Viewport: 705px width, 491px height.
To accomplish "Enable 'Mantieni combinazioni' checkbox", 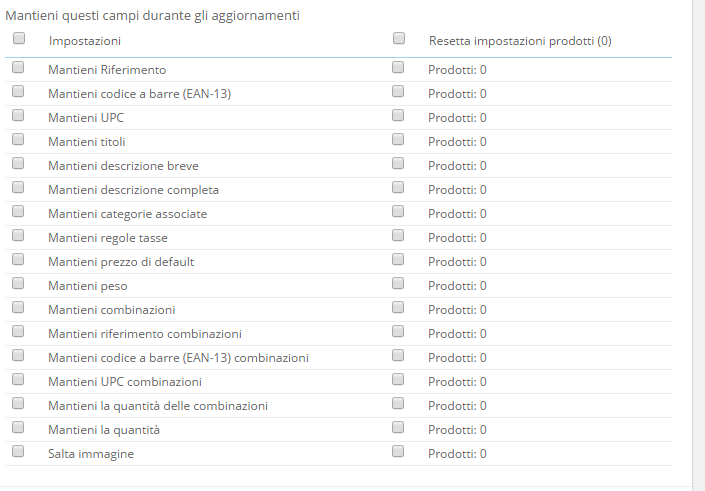I will pyautogui.click(x=18, y=308).
